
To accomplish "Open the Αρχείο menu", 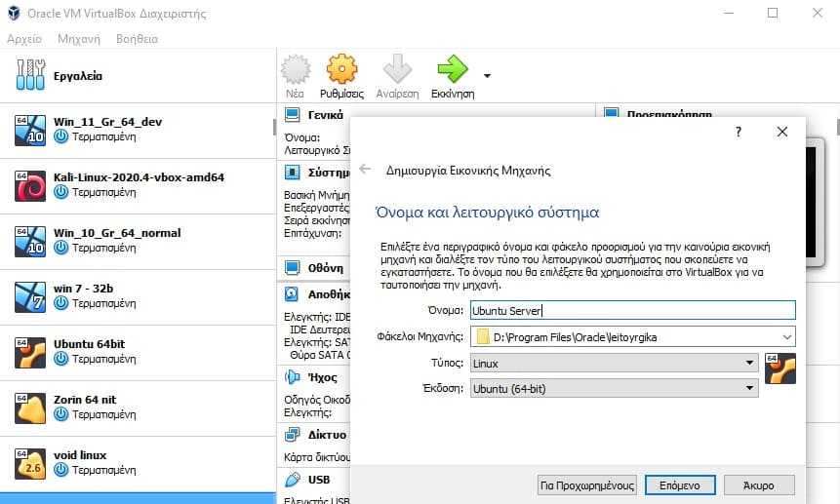I will [x=24, y=39].
